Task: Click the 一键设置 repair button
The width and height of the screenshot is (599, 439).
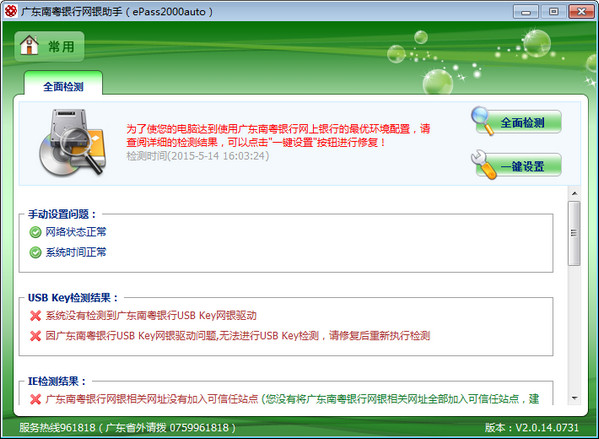Action: [x=516, y=165]
